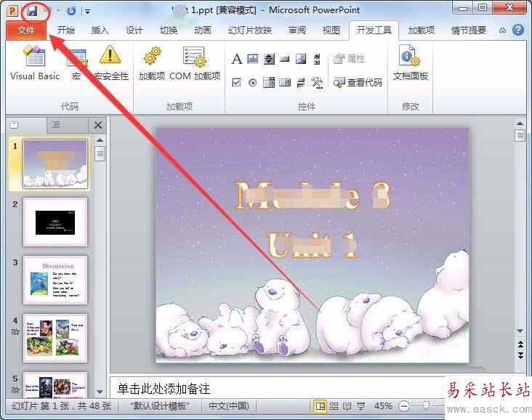Image resolution: width=532 pixels, height=420 pixels.
Task: Open 宏安全性 macro security settings
Action: tap(110, 62)
